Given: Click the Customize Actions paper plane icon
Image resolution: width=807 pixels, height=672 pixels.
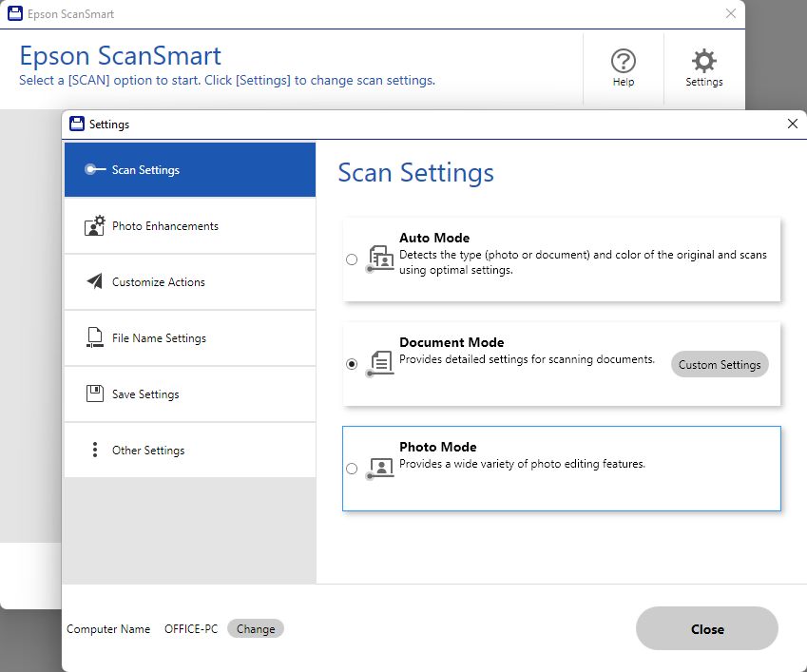Looking at the screenshot, I should [x=95, y=281].
